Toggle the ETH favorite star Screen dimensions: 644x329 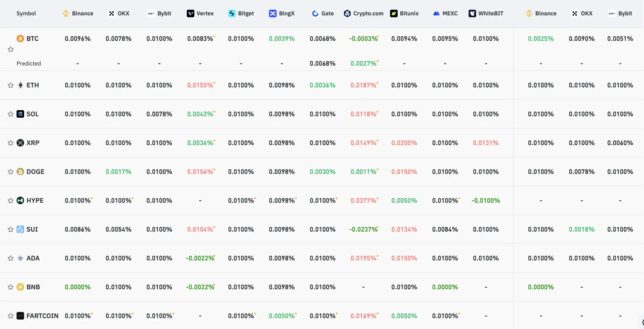[x=10, y=85]
